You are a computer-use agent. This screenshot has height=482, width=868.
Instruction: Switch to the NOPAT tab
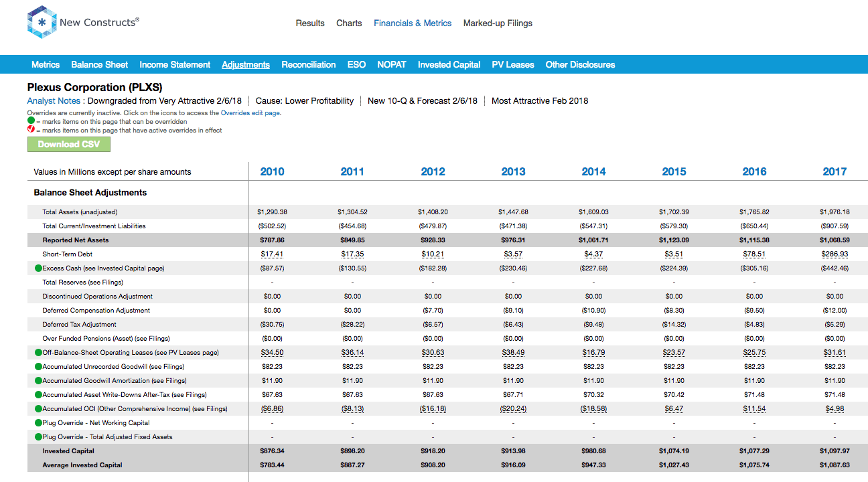392,65
